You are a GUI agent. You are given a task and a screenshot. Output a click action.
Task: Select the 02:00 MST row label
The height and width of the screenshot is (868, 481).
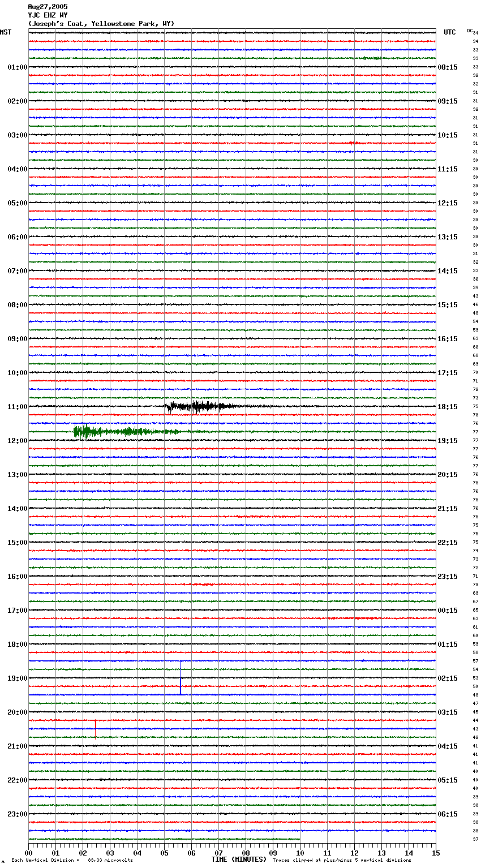(18, 101)
